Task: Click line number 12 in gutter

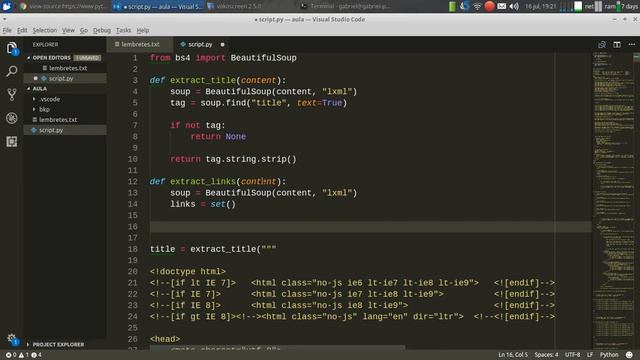Action: point(133,182)
